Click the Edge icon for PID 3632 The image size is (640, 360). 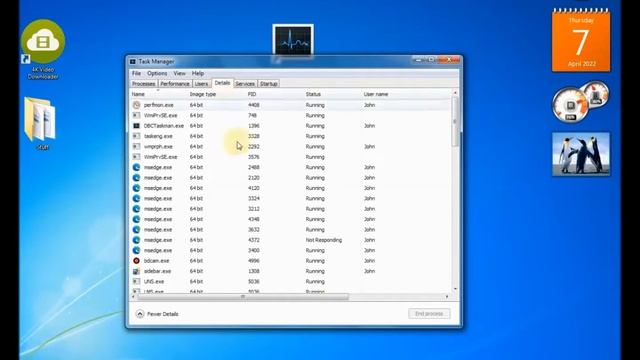click(x=136, y=230)
